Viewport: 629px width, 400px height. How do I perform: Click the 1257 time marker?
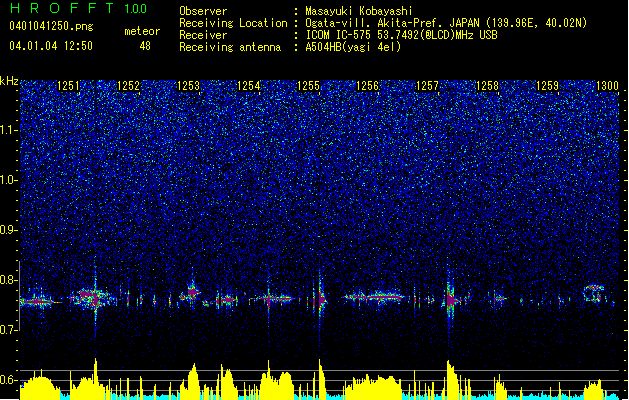[428, 86]
